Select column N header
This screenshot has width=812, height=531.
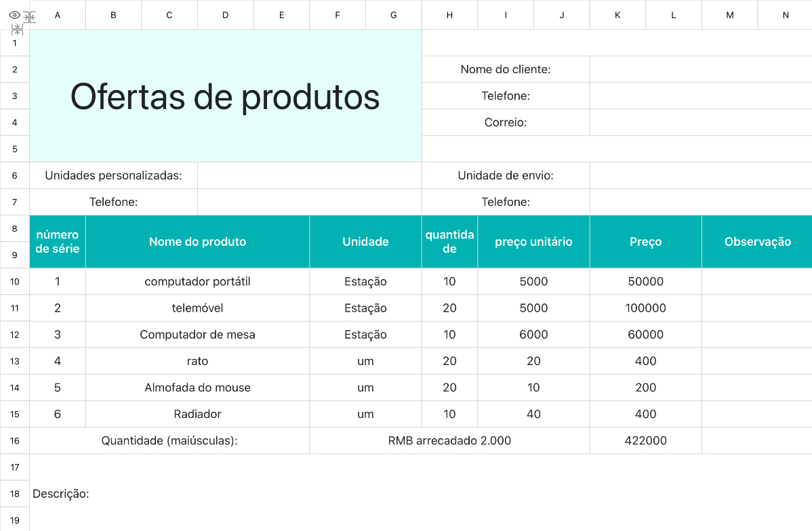pyautogui.click(x=785, y=15)
